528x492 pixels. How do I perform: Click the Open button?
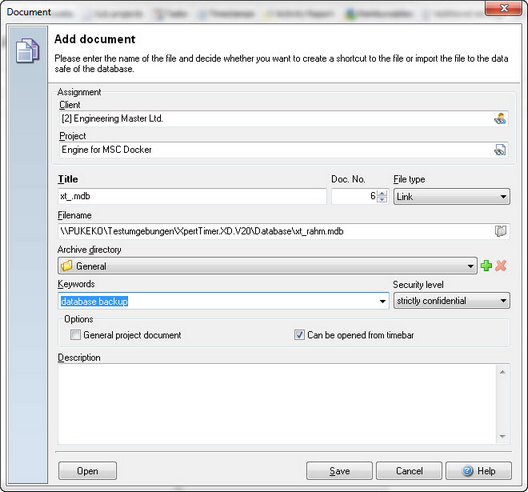click(x=88, y=471)
